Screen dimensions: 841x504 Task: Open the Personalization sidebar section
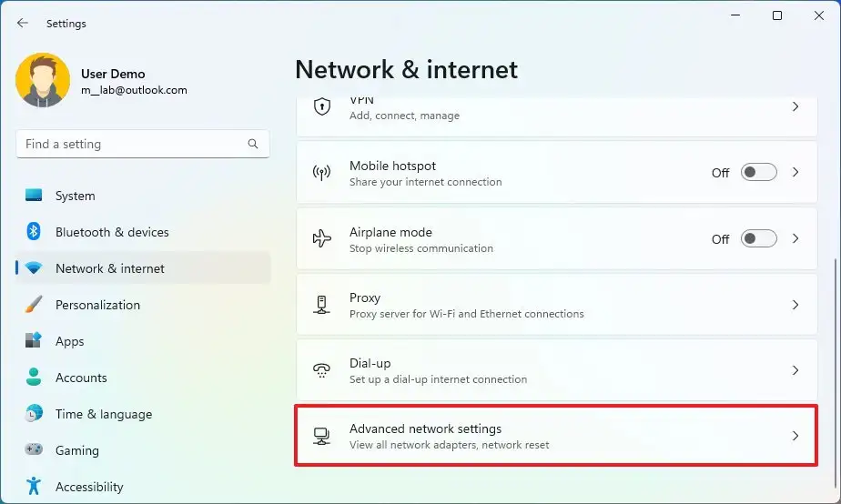(97, 305)
